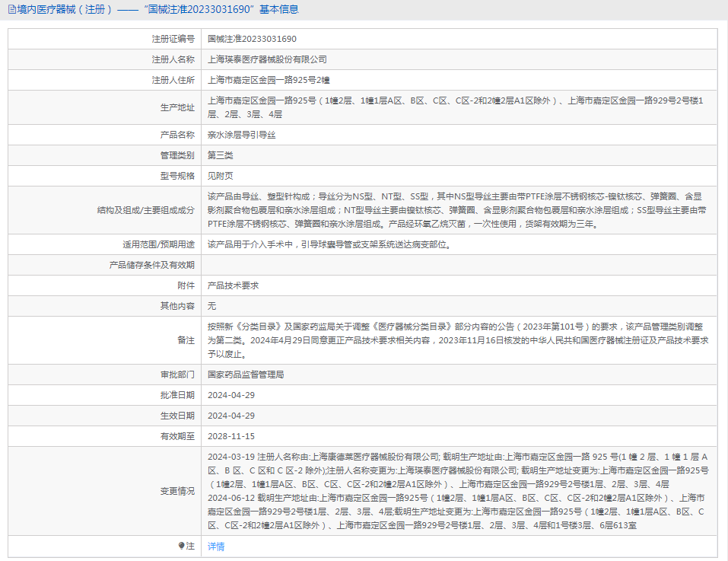Select the production address value text
The height and width of the screenshot is (561, 728).
[x=456, y=107]
